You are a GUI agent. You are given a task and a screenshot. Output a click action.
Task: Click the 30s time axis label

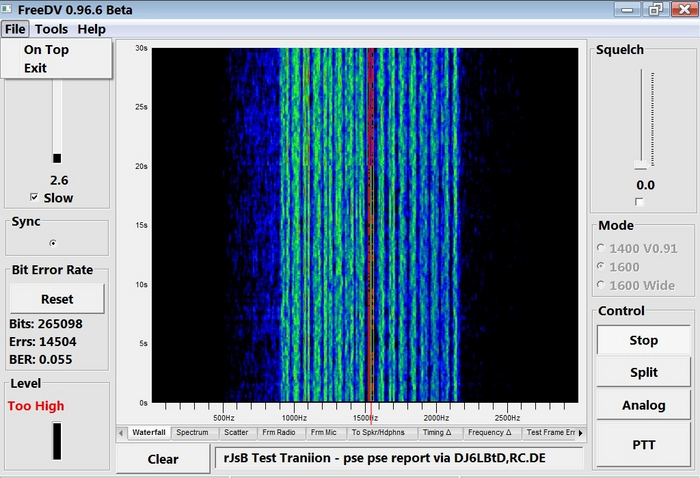pos(141,48)
